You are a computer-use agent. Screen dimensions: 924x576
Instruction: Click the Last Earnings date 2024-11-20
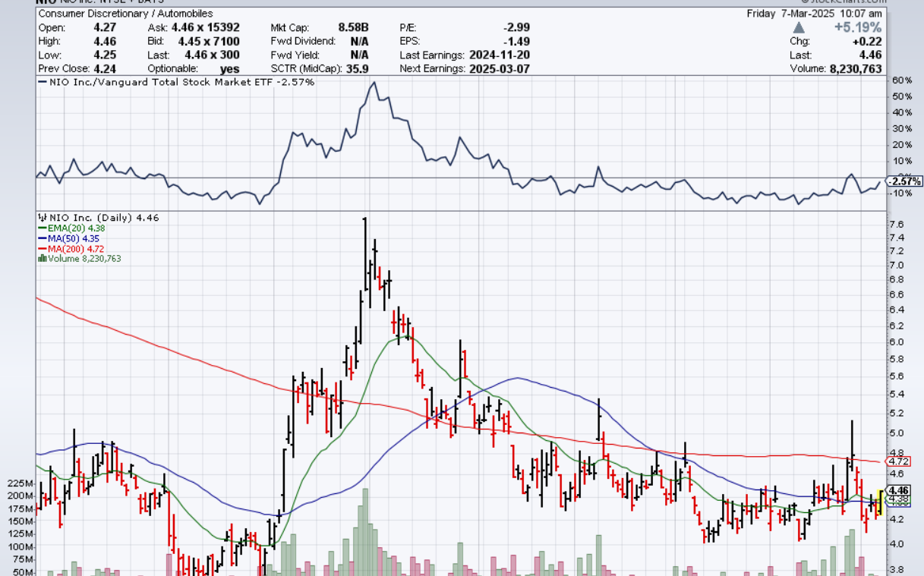pos(500,55)
